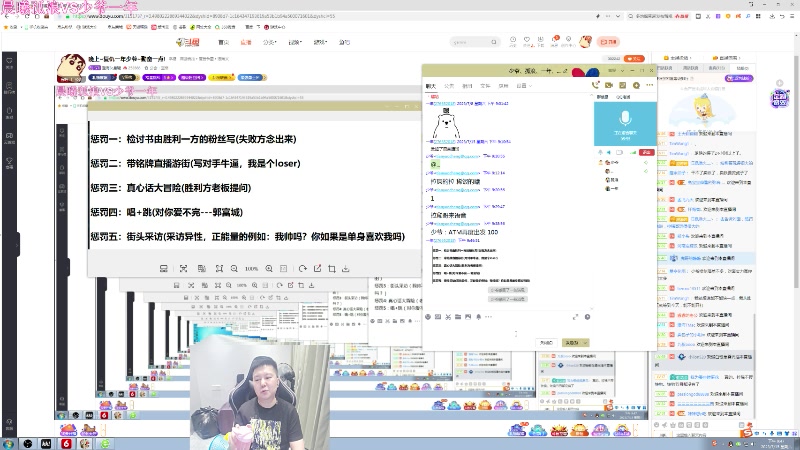Open the dropdown arrow next to QQ Send button
The height and width of the screenshot is (450, 800).
[x=586, y=342]
